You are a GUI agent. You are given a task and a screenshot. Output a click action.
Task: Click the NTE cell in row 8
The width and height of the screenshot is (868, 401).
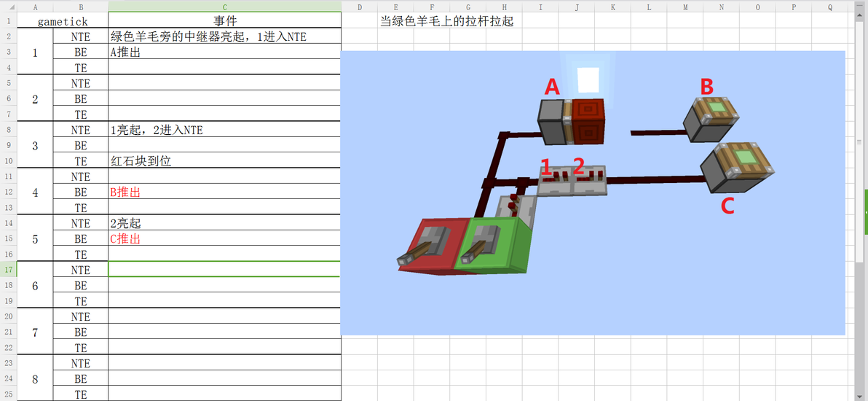[81, 131]
